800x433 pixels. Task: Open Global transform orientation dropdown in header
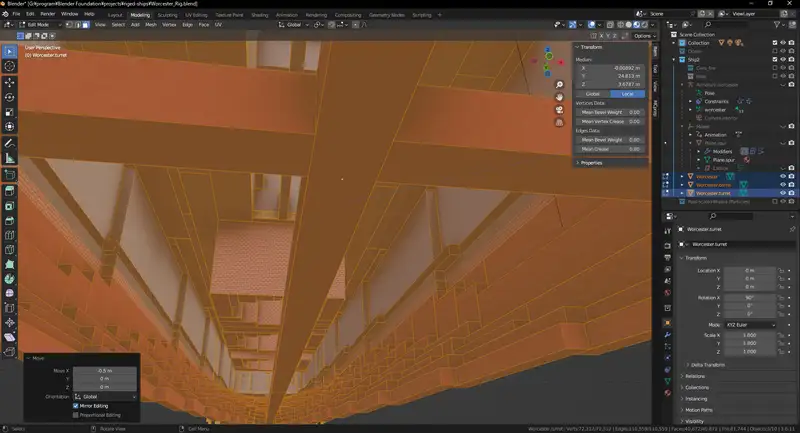pos(293,24)
